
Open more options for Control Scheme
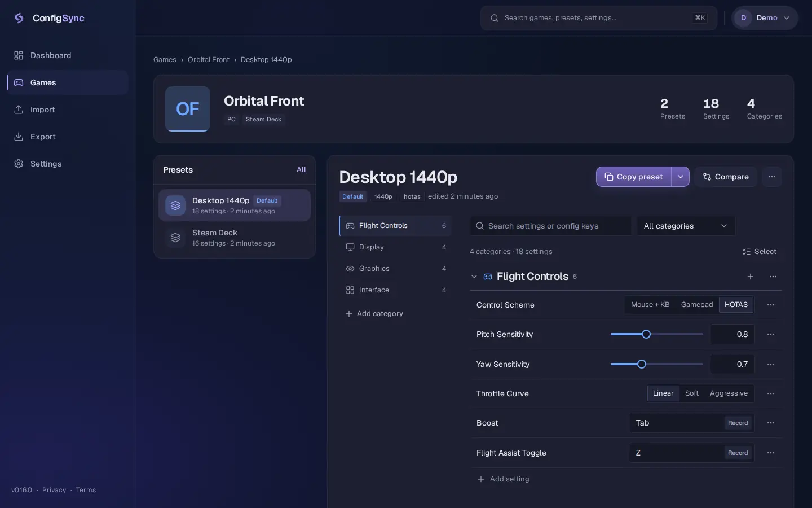pyautogui.click(x=771, y=305)
